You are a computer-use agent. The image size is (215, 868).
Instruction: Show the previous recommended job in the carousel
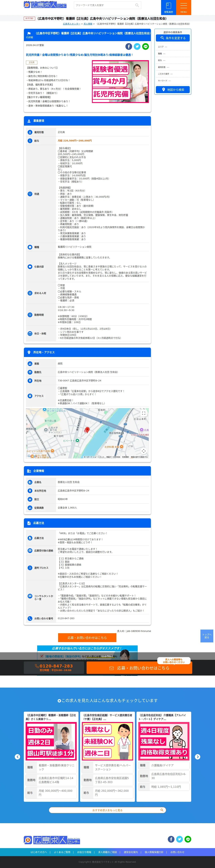[x=18, y=757]
